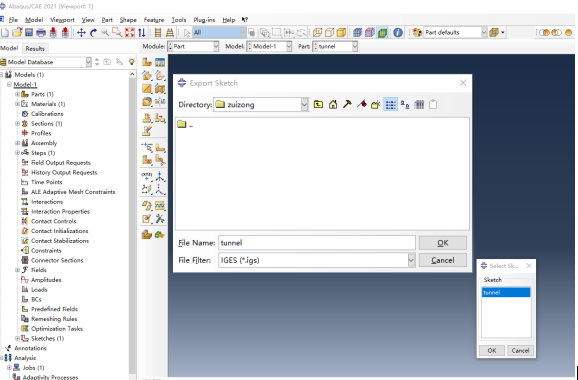Select the Create Datum Axis tool
This screenshot has height=380, width=578.
coord(160,176)
